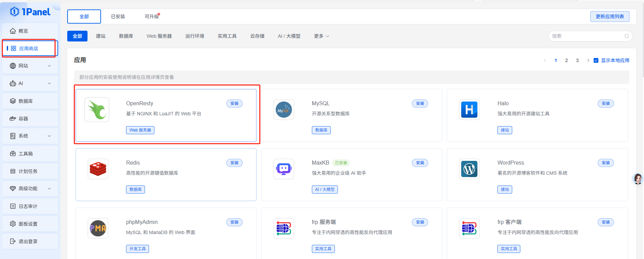Viewport: 644px width, 259px height.
Task: Select the 建站 category filter
Action: 101,36
